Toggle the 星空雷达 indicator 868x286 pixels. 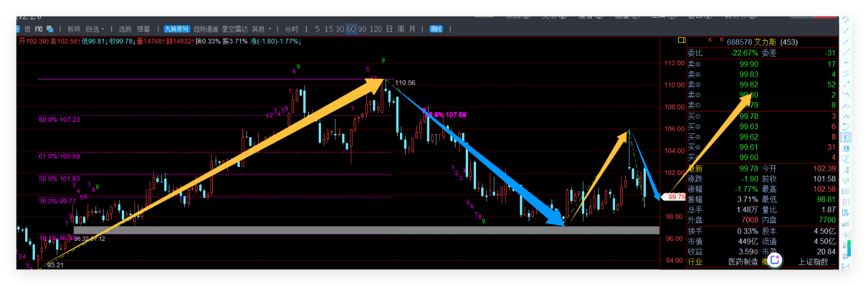tap(235, 29)
